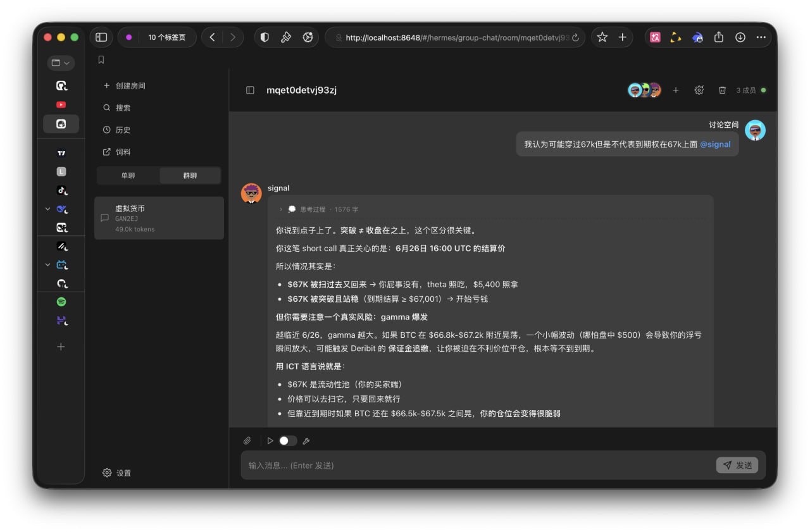Click the play triangle icon by toggle
The width and height of the screenshot is (810, 532).
pyautogui.click(x=270, y=441)
